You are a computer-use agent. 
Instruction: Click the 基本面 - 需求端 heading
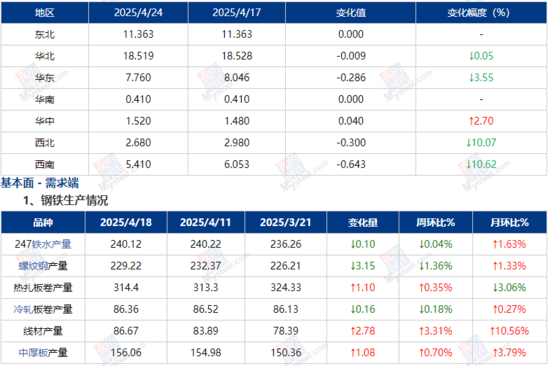(x=40, y=183)
